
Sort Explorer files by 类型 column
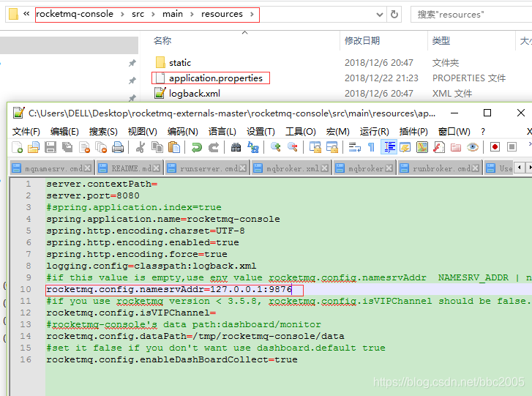point(441,41)
